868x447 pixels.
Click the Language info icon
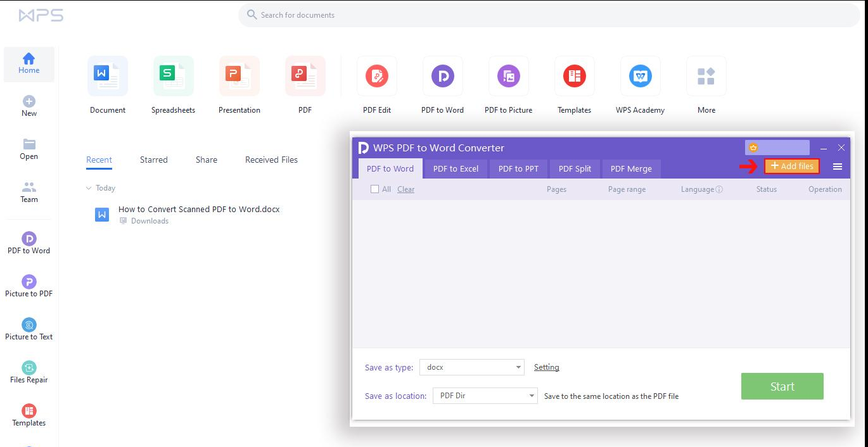(x=719, y=189)
